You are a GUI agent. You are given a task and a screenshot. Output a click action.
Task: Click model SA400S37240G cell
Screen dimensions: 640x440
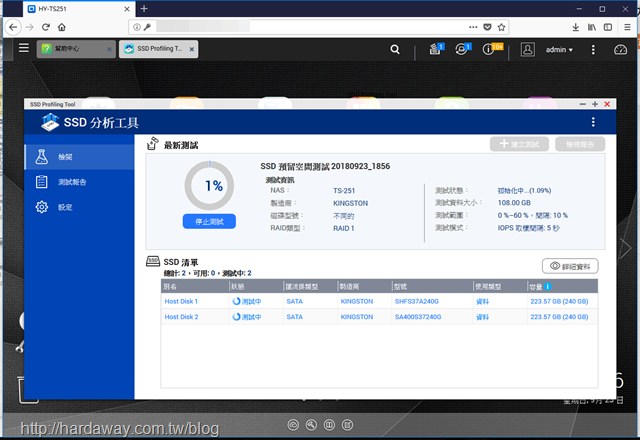[x=418, y=317]
